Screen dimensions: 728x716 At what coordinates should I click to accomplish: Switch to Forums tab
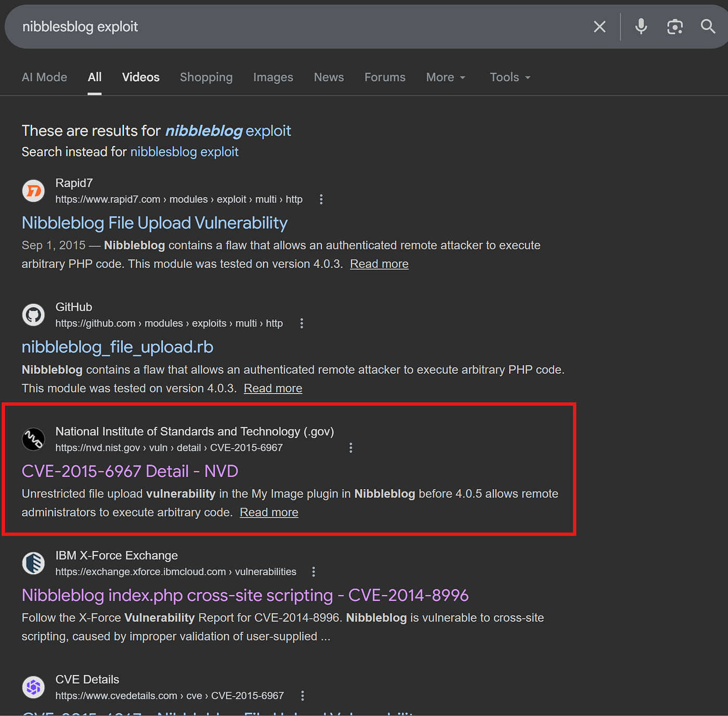(x=385, y=77)
